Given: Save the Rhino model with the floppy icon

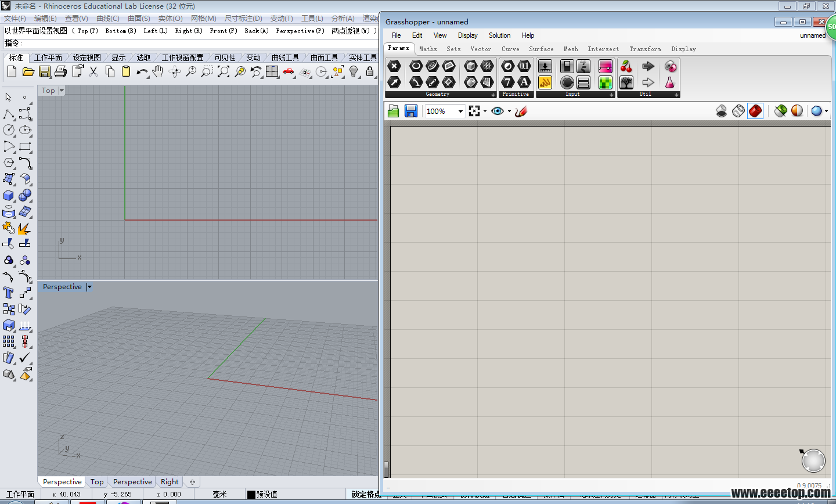Looking at the screenshot, I should point(44,72).
